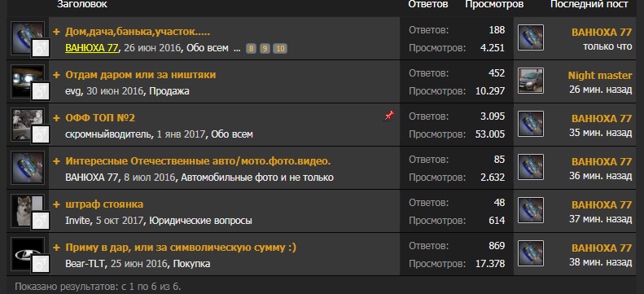Open page 9 of Дом,дача thread
Screen dimensions: 644x294
coord(265,49)
